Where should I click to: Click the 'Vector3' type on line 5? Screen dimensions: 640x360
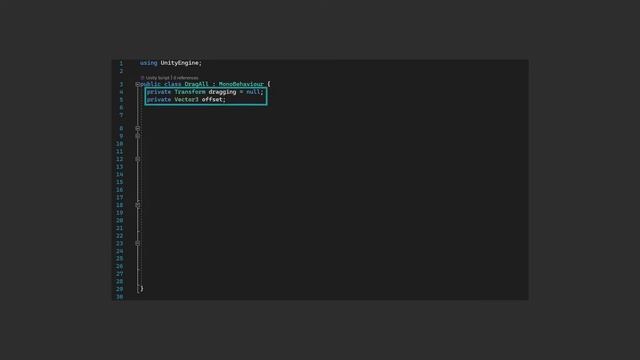tap(187, 100)
